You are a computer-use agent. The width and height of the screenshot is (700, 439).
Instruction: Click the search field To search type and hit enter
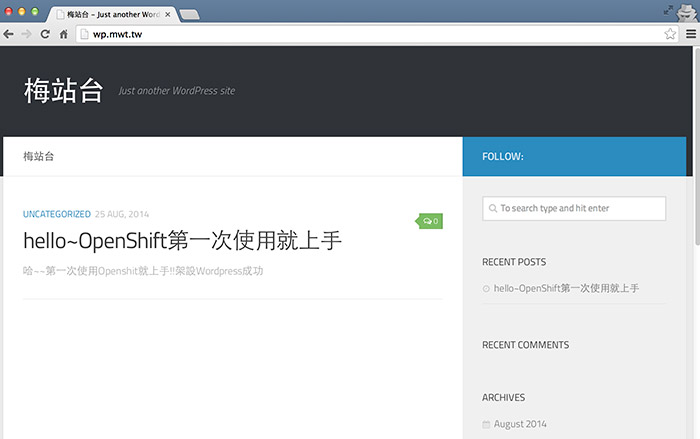tap(574, 209)
